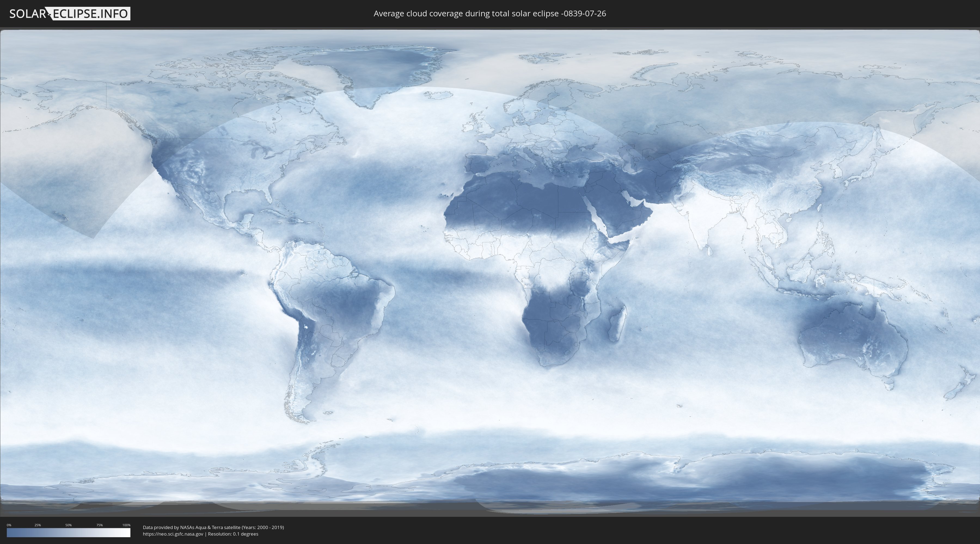This screenshot has height=544, width=980.
Task: Click the '50%' legend label
Action: tap(69, 525)
